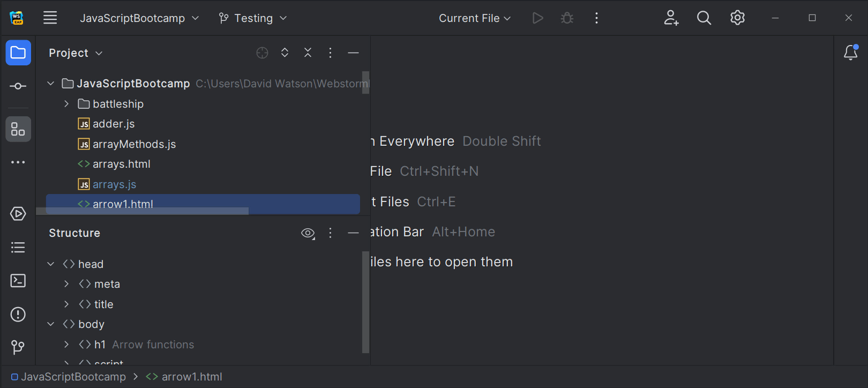Open the Services tool window icon

pyautogui.click(x=18, y=214)
